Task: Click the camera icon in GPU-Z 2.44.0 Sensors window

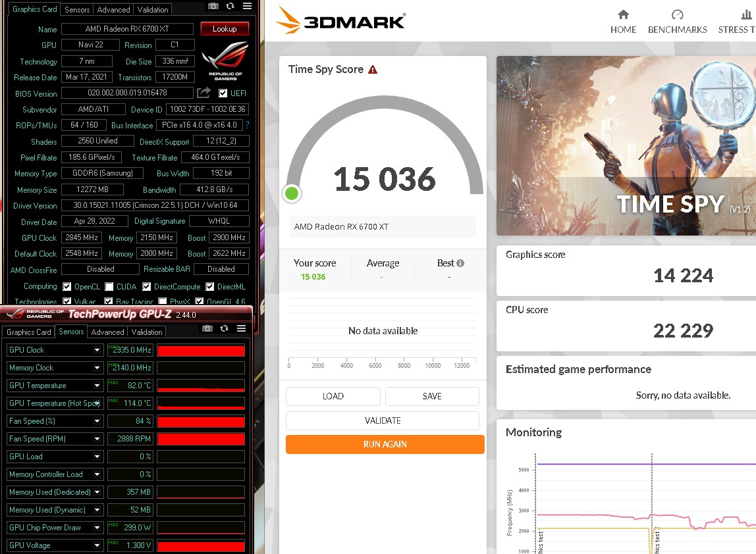Action: pyautogui.click(x=207, y=328)
